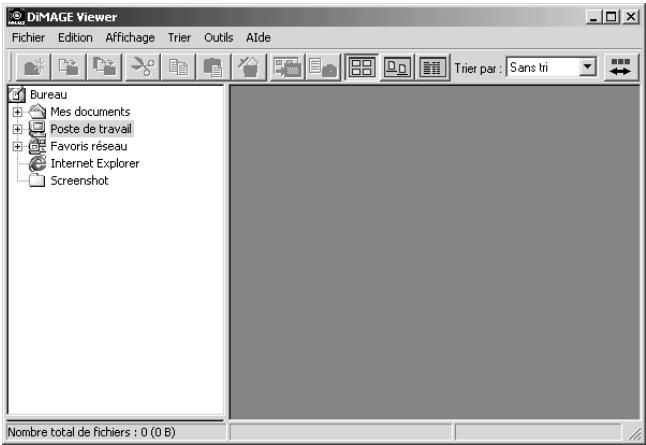Click the DiMAGE Viewer title bar icon
Screen dimensions: 646x445
pos(16,17)
